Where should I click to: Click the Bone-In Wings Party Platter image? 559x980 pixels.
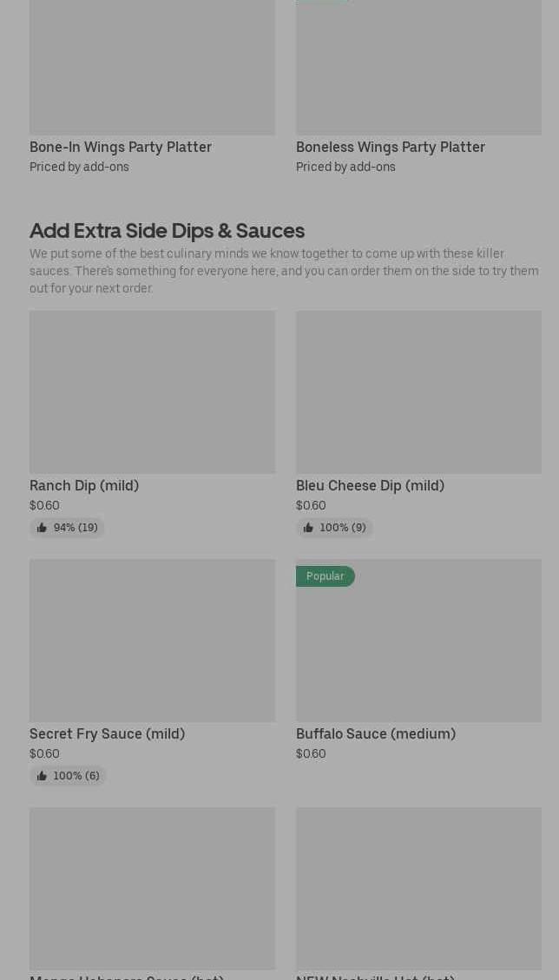(152, 67)
